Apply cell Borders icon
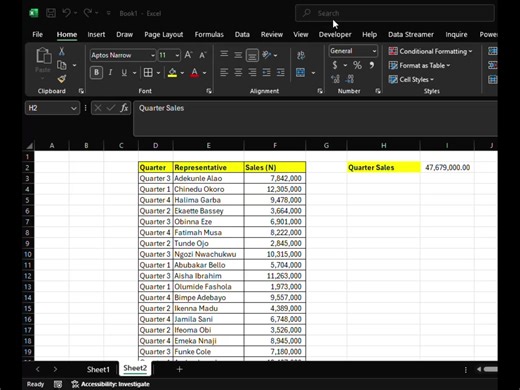 148,72
